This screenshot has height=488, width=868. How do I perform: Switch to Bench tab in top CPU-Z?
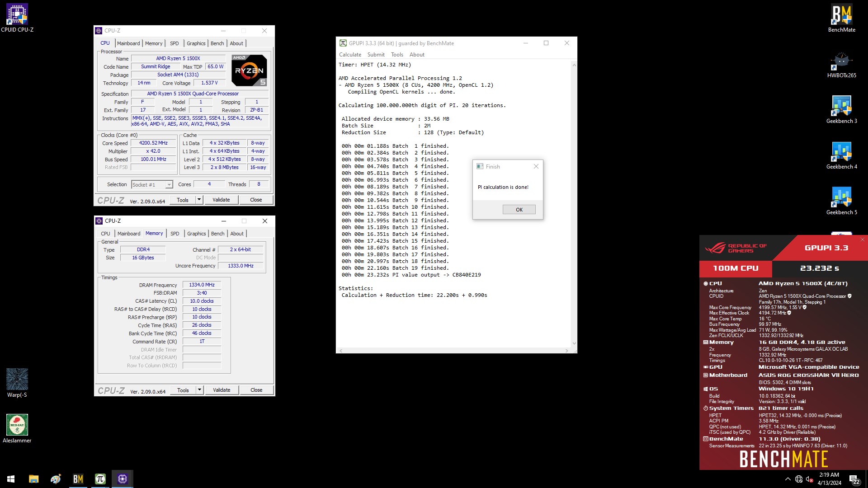click(217, 43)
